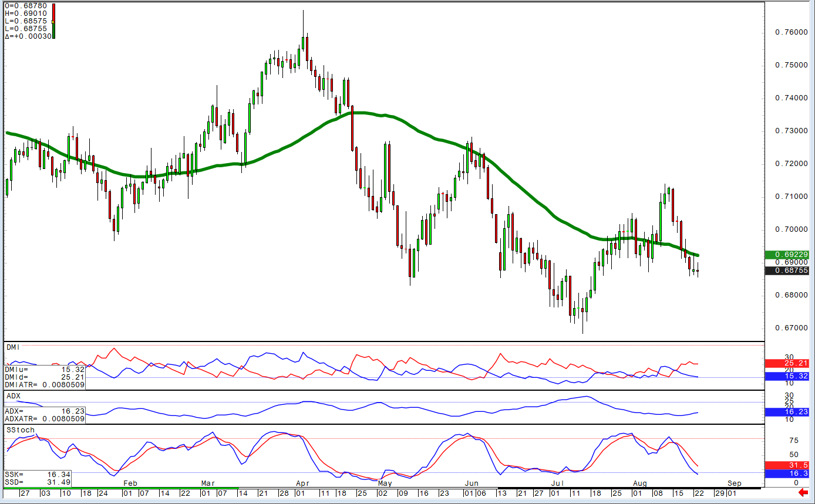815x504 pixels.
Task: Click the Jul month label on date axis
Action: (x=558, y=483)
